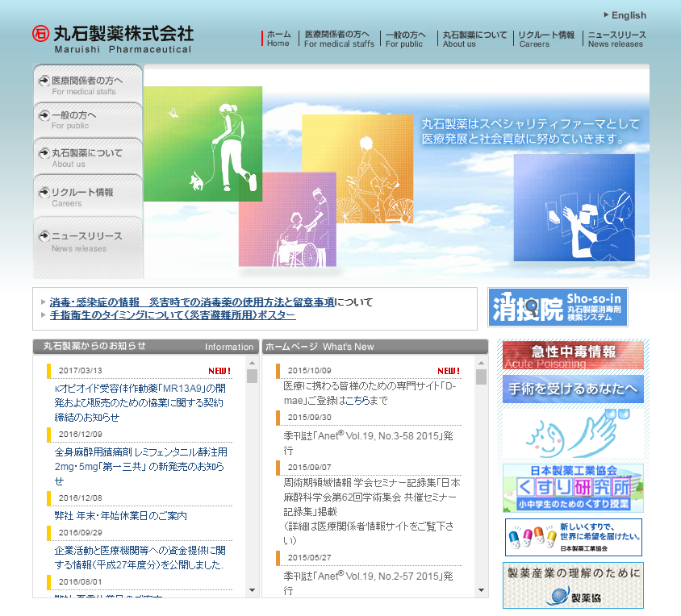The image size is (681, 616).
Task: Click Anet Vol.19, No.3-58 2015 entry text
Action: [x=368, y=443]
